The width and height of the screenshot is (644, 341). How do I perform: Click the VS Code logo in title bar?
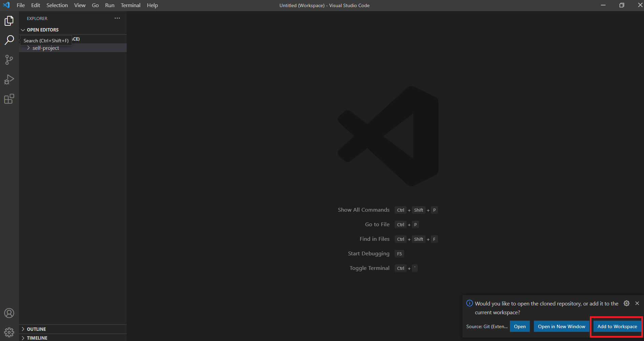6,5
